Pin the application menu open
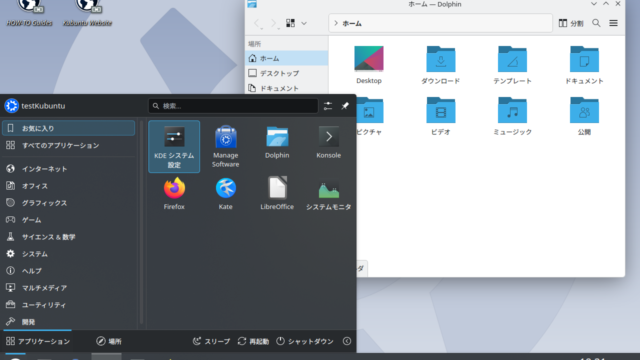The image size is (640, 360). pos(345,106)
